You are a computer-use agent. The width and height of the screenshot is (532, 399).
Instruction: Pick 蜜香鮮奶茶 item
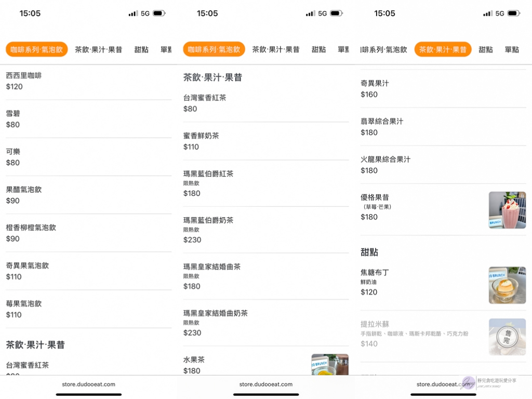[x=266, y=141]
